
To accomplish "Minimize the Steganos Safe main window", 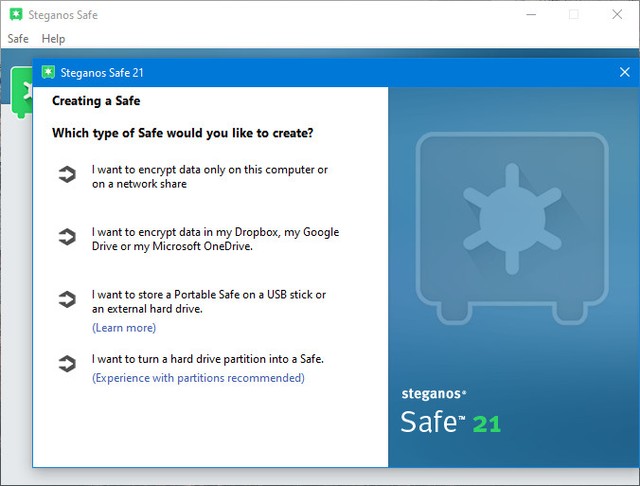I will point(529,15).
